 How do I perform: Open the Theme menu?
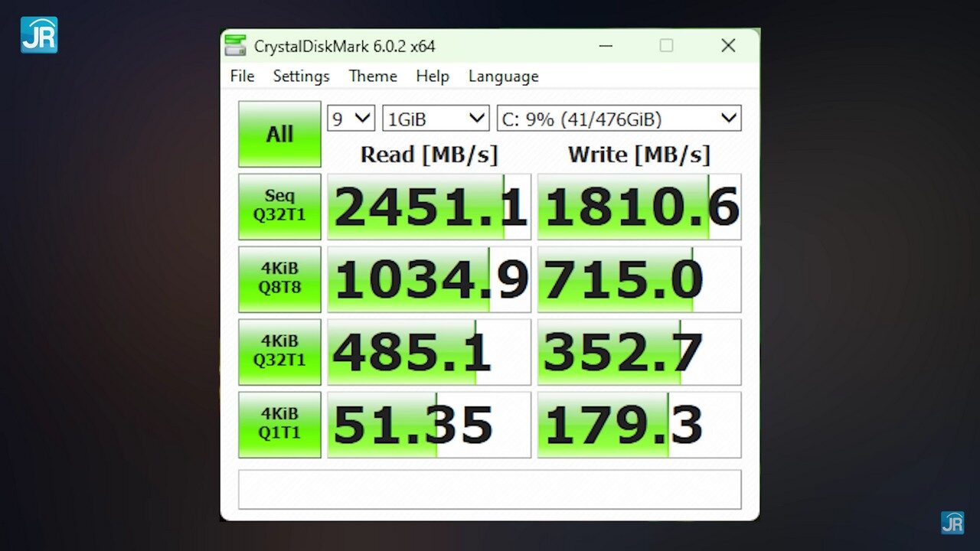(x=373, y=77)
